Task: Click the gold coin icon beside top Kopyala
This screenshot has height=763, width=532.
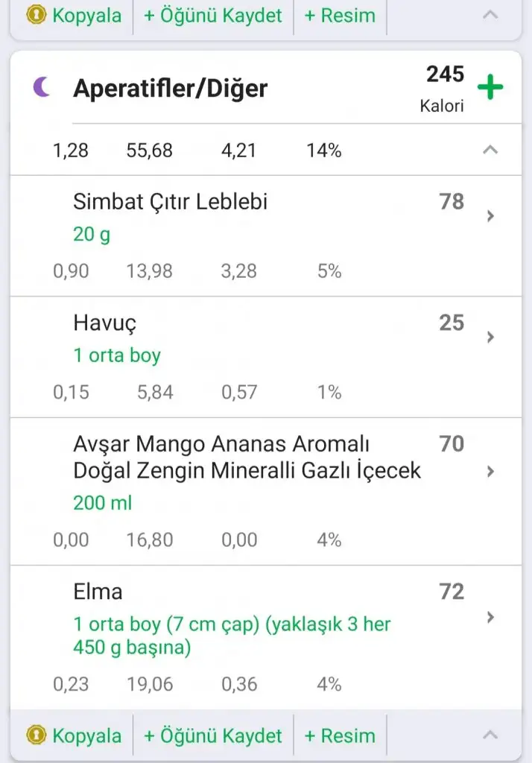Action: coord(36,15)
